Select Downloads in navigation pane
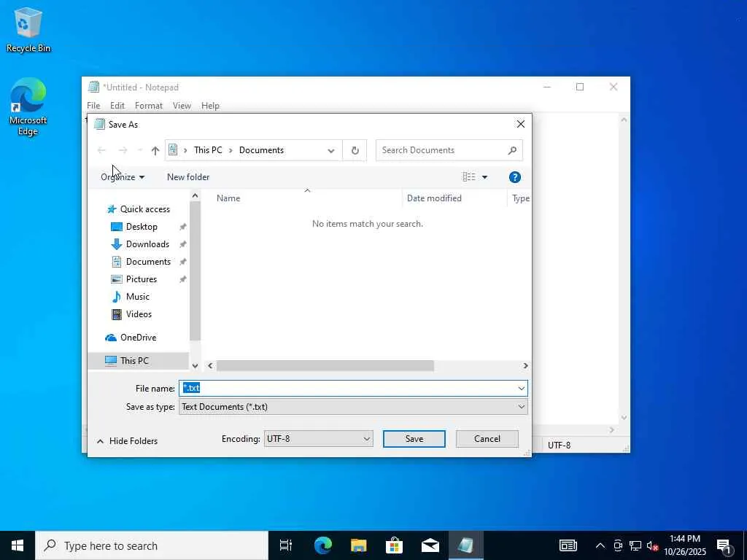The height and width of the screenshot is (560, 747). (x=147, y=244)
